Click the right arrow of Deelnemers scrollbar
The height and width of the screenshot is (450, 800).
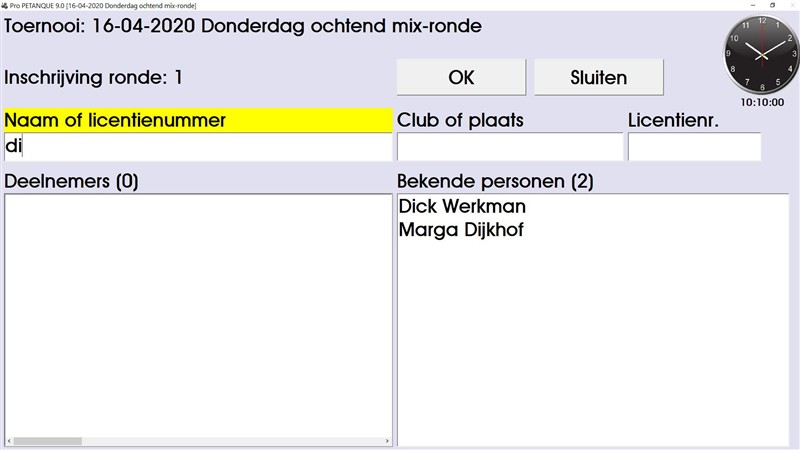click(x=388, y=440)
